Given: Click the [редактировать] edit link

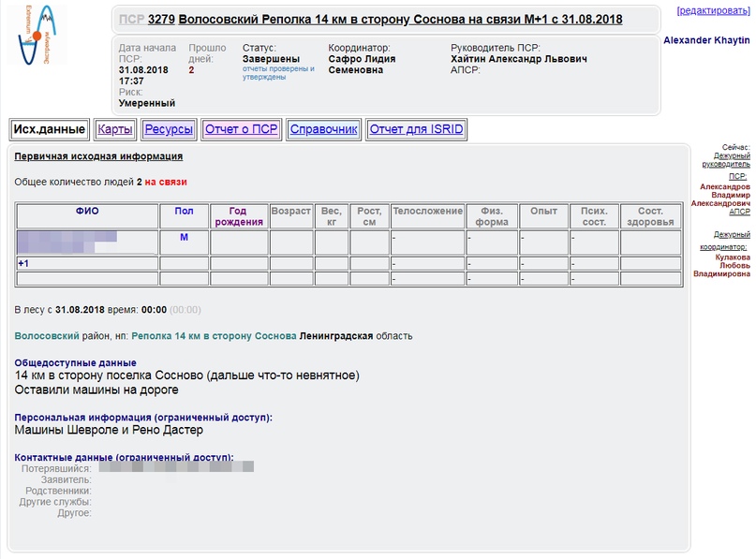Looking at the screenshot, I should click(712, 10).
